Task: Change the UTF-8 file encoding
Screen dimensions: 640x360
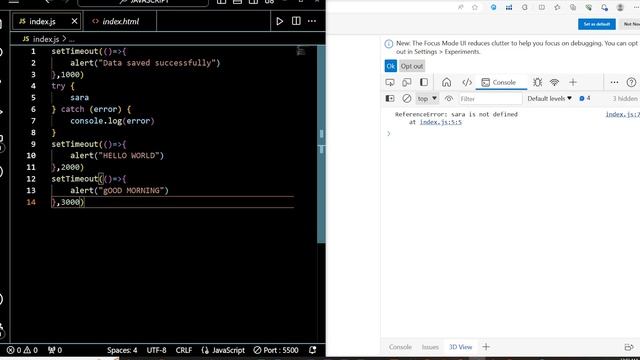Action: 156,350
